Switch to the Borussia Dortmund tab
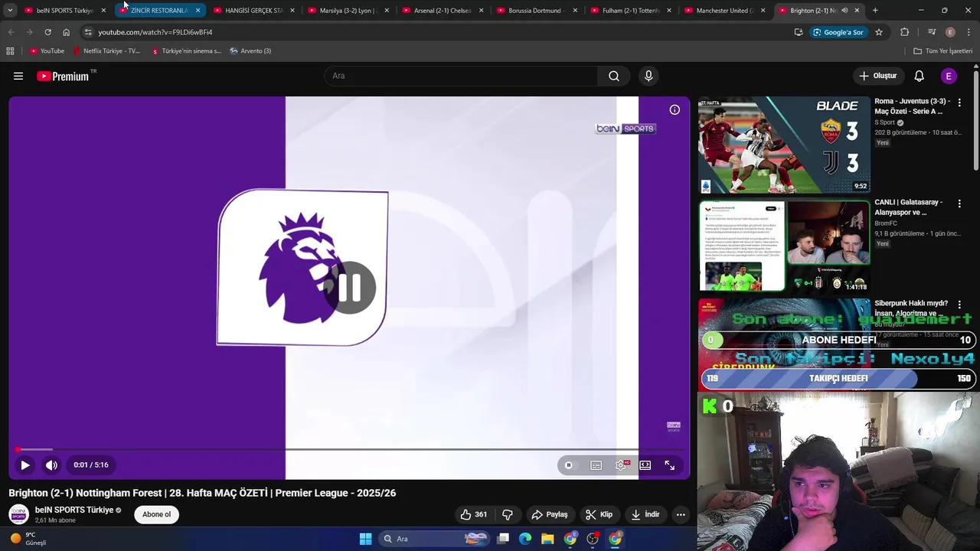The image size is (980, 551). [536, 10]
